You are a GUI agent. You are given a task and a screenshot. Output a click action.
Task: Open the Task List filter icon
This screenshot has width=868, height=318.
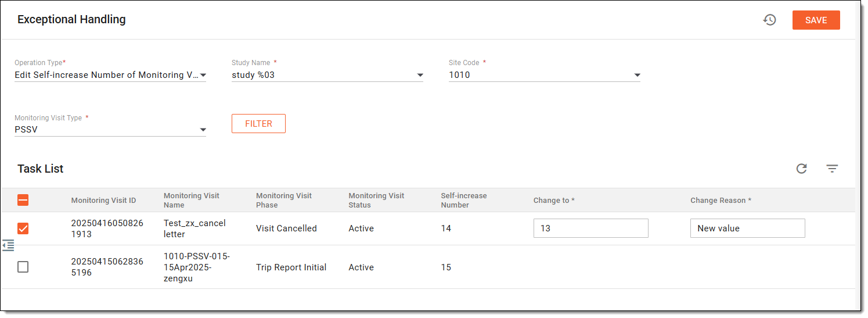tap(833, 169)
